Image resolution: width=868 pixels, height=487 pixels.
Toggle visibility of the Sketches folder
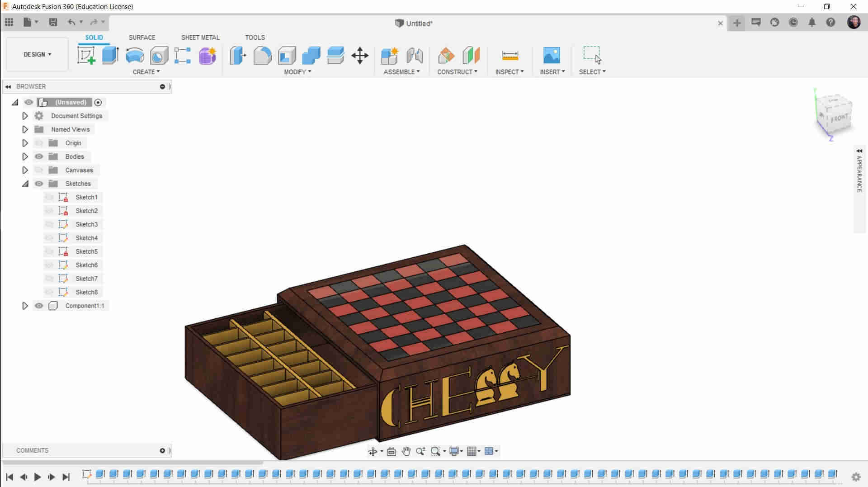[39, 184]
